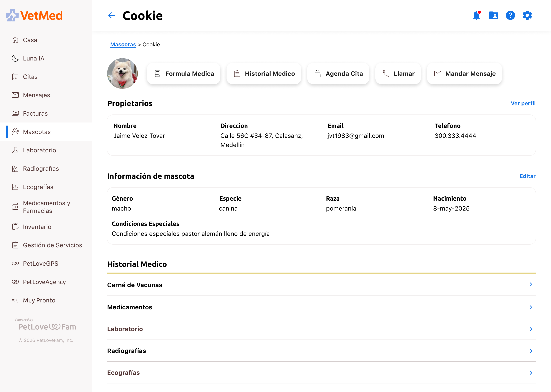
Task: Expand Medicamentos row chevron
Action: point(531,307)
